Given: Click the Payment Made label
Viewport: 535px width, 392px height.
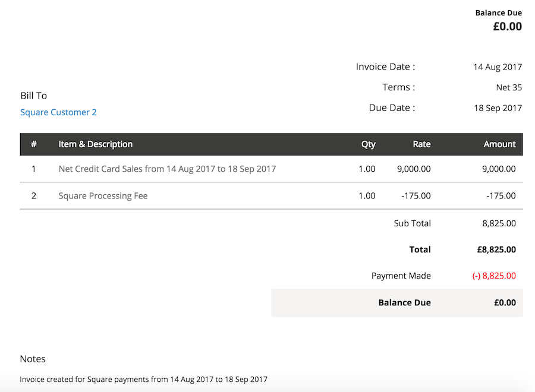Looking at the screenshot, I should [401, 276].
